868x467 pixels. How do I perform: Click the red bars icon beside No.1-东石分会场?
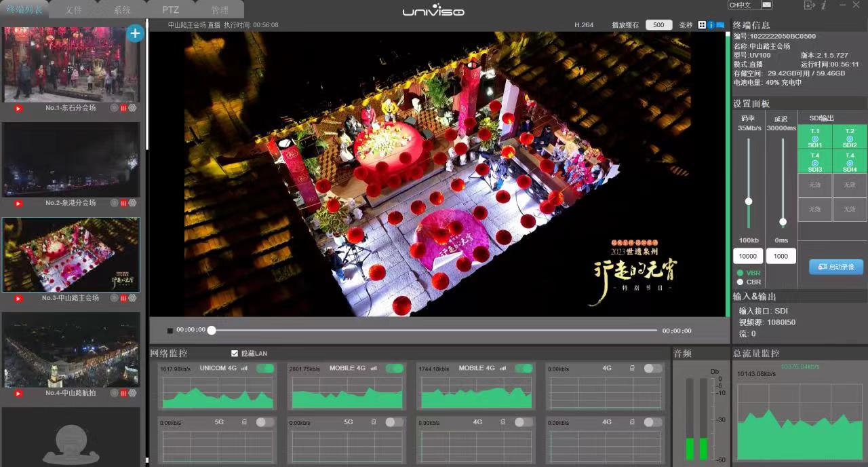pyautogui.click(x=123, y=108)
